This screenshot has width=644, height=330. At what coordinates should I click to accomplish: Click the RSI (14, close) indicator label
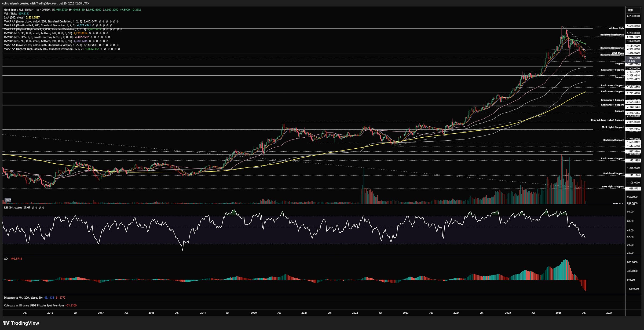tap(13, 208)
